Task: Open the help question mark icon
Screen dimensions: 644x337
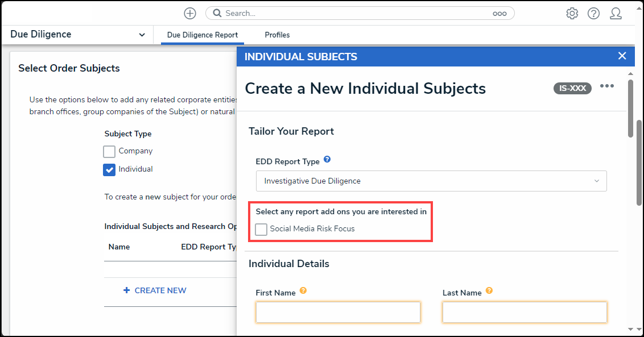Action: [x=593, y=14]
